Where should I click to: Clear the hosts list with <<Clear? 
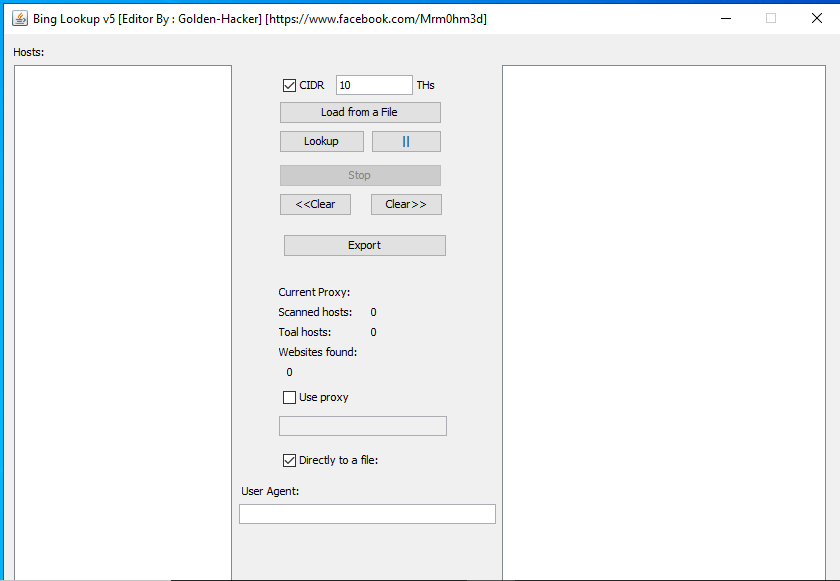point(315,204)
